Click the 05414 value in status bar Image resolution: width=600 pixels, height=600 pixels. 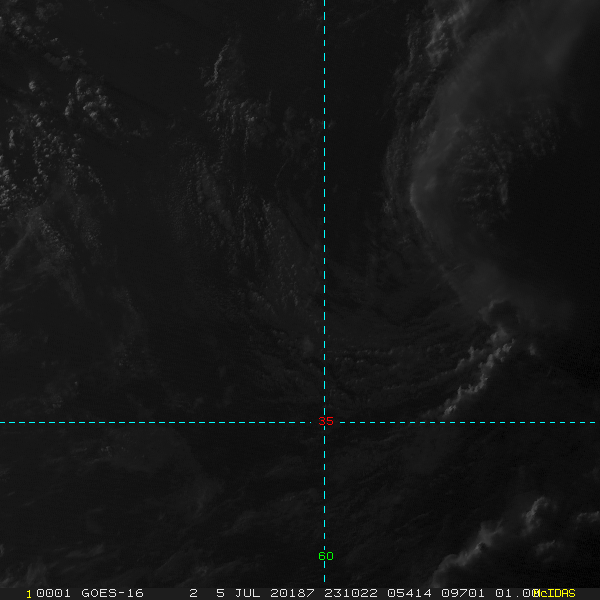(409, 593)
